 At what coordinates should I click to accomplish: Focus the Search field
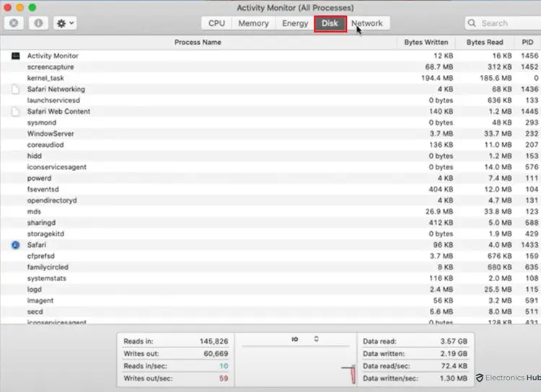[x=503, y=23]
